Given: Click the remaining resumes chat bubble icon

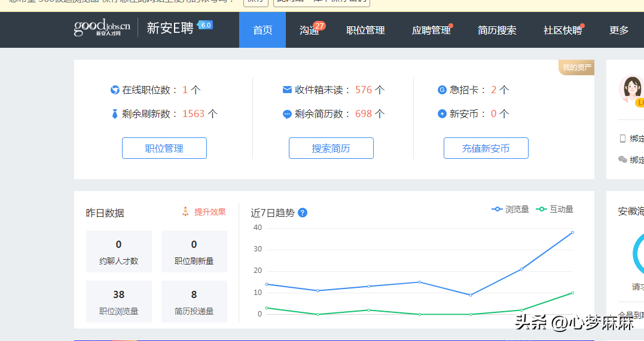Looking at the screenshot, I should pos(287,114).
